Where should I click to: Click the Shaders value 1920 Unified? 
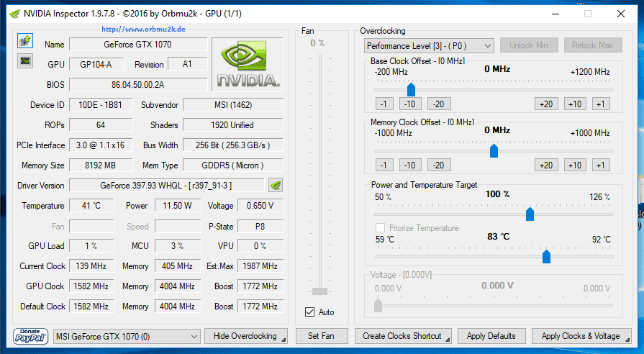coord(233,125)
